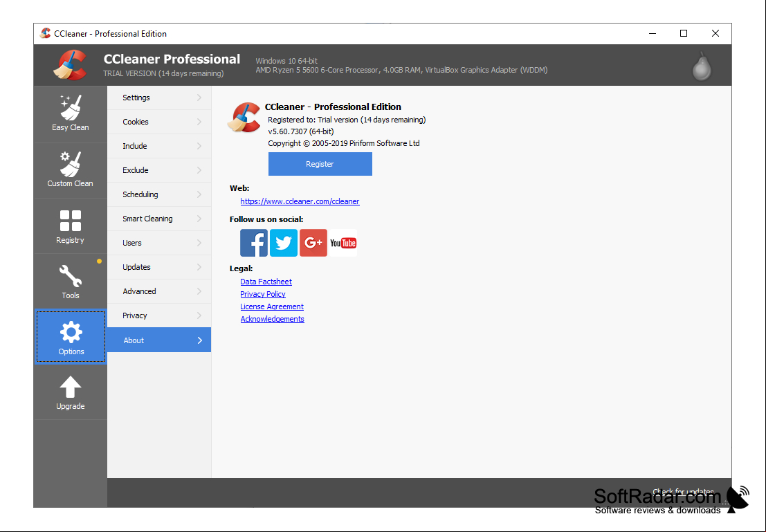
Task: Open the License Agreement link
Action: click(272, 306)
